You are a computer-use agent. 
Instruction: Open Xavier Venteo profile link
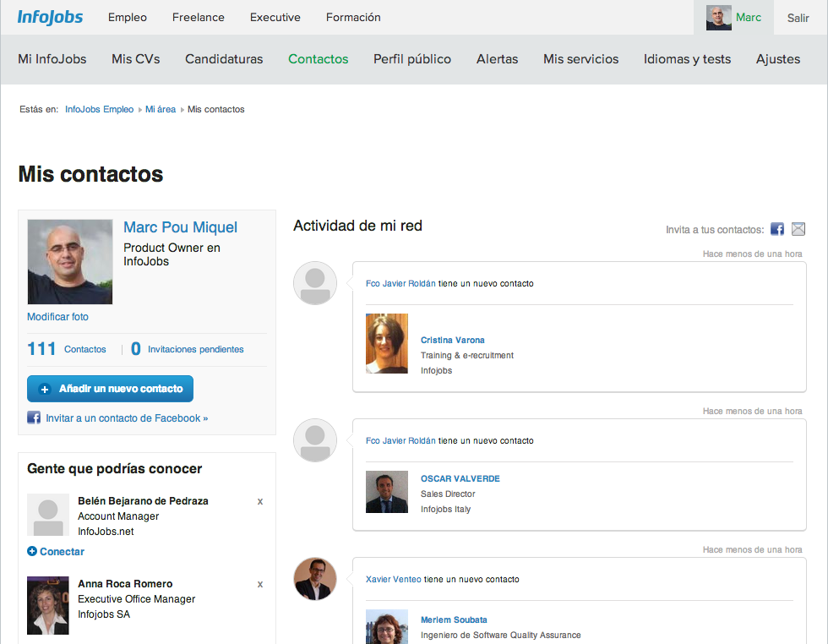point(394,580)
